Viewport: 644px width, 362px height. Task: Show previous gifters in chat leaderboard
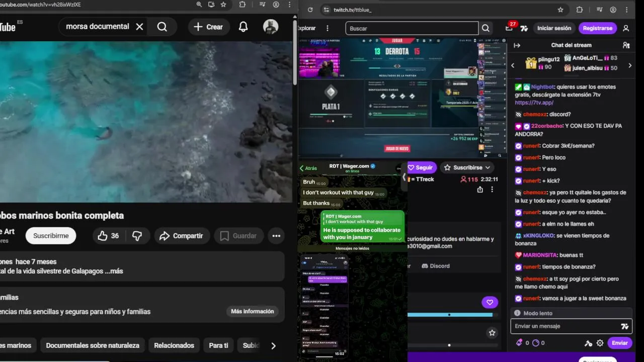tap(513, 65)
